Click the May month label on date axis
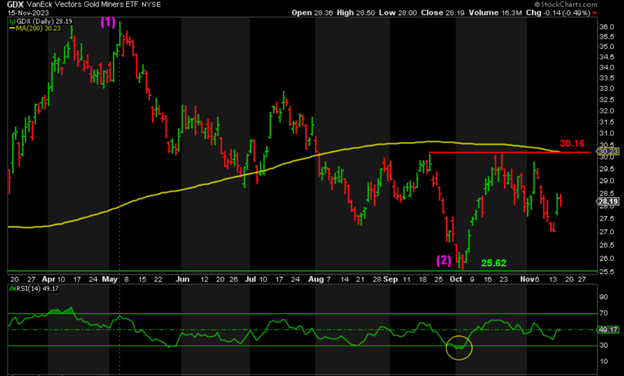624x376 pixels. pyautogui.click(x=109, y=279)
